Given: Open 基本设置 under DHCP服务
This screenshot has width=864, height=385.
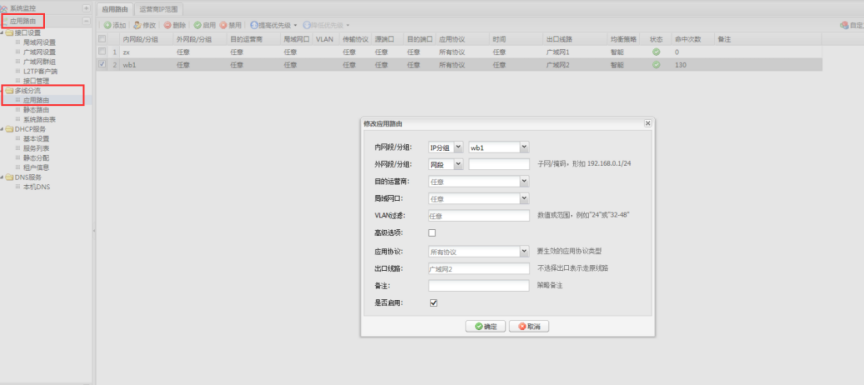Looking at the screenshot, I should coord(36,139).
